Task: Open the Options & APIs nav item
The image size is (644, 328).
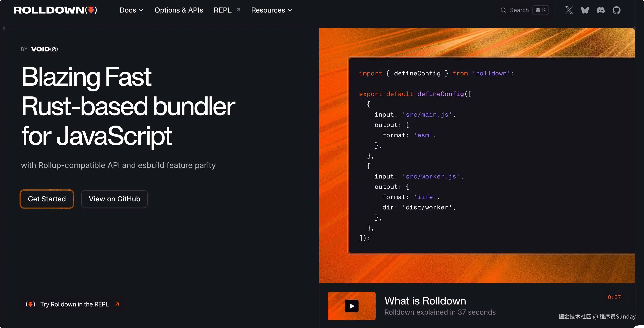Action: pyautogui.click(x=179, y=10)
